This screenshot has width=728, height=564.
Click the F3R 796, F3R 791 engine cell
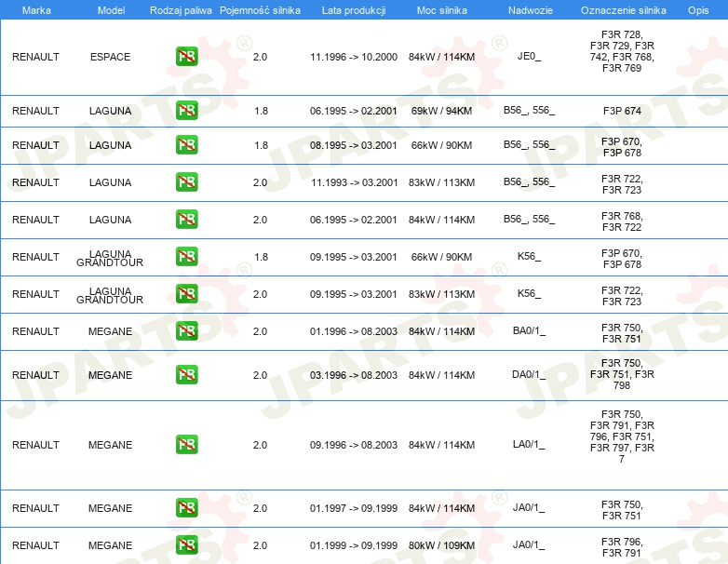622,547
